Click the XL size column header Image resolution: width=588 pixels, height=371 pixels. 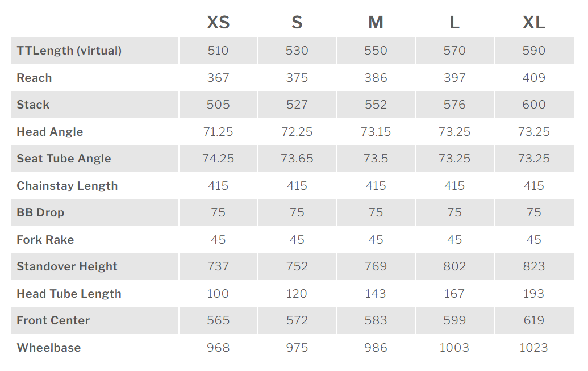pyautogui.click(x=533, y=23)
